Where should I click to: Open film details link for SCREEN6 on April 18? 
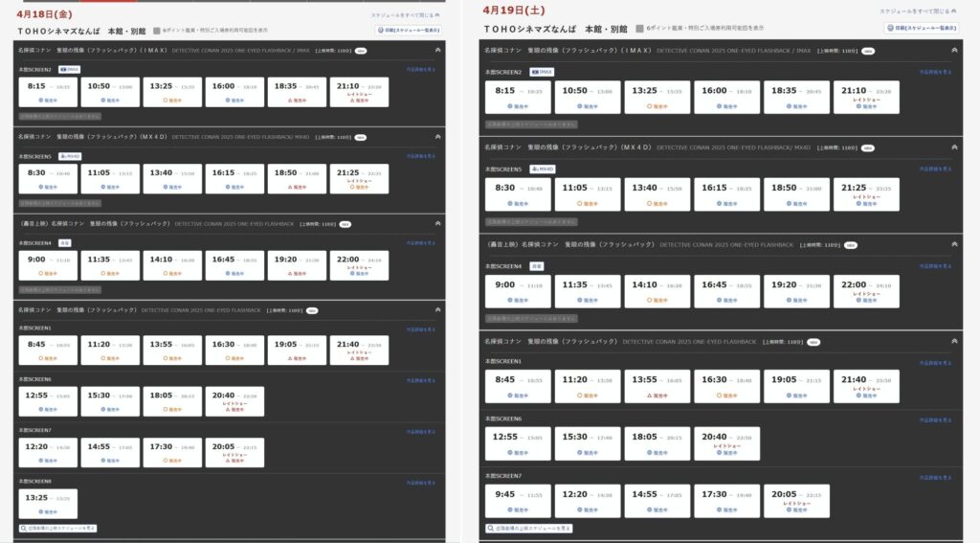[421, 380]
